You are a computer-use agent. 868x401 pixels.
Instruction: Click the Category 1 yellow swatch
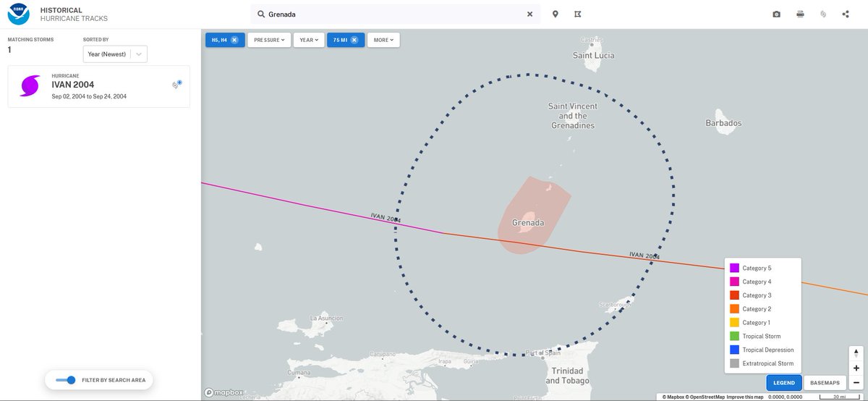(x=734, y=323)
